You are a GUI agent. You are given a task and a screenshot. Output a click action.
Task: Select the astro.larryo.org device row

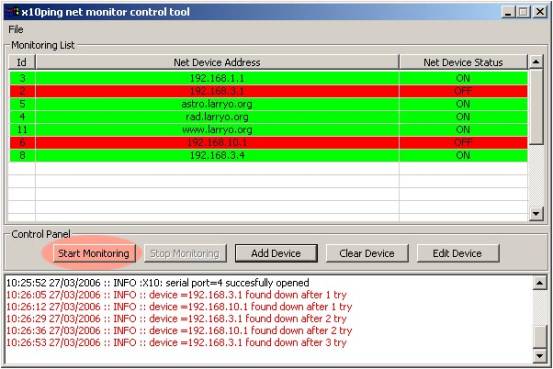[268, 104]
